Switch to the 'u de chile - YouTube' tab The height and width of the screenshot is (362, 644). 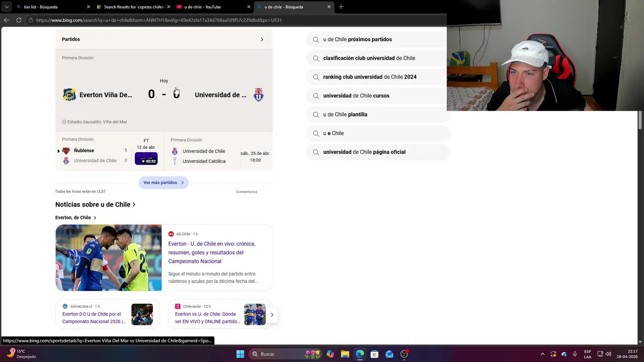pos(213,7)
